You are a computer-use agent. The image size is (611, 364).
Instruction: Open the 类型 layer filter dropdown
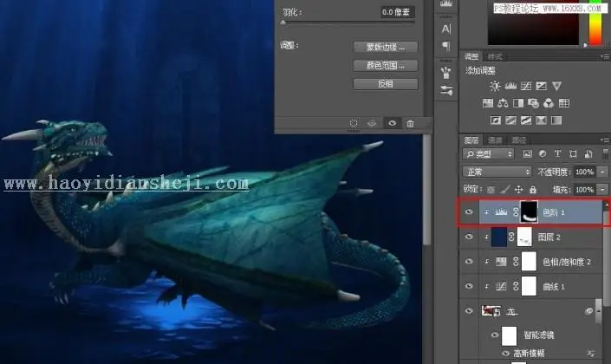(488, 154)
